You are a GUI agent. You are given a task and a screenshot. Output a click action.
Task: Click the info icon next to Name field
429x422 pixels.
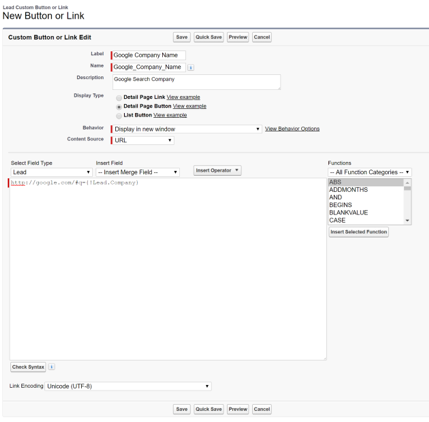click(190, 67)
